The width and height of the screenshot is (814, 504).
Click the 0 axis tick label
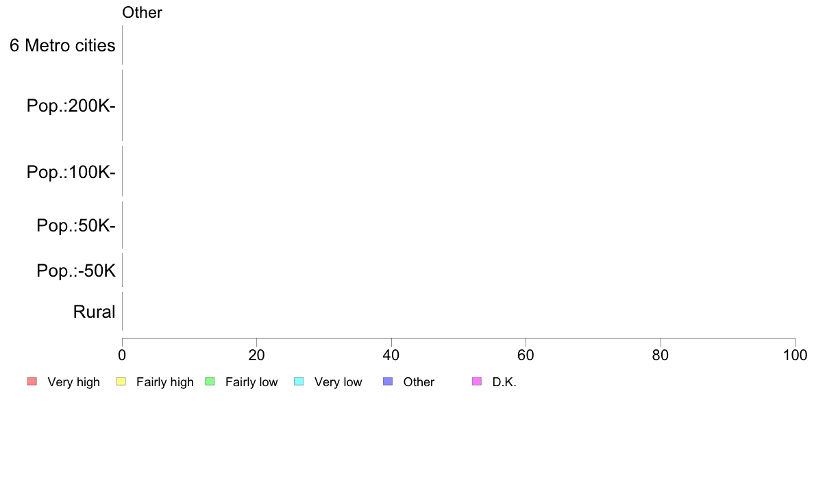click(122, 355)
